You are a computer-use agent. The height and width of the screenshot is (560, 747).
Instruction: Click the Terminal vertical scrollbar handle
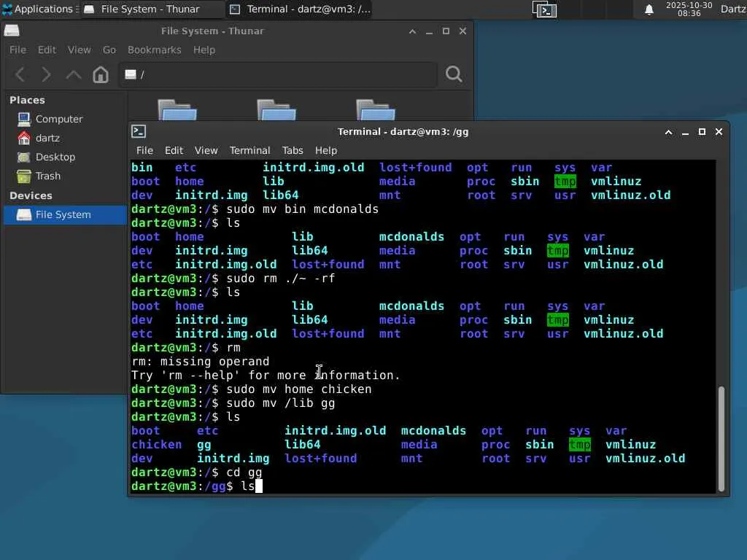[721, 438]
